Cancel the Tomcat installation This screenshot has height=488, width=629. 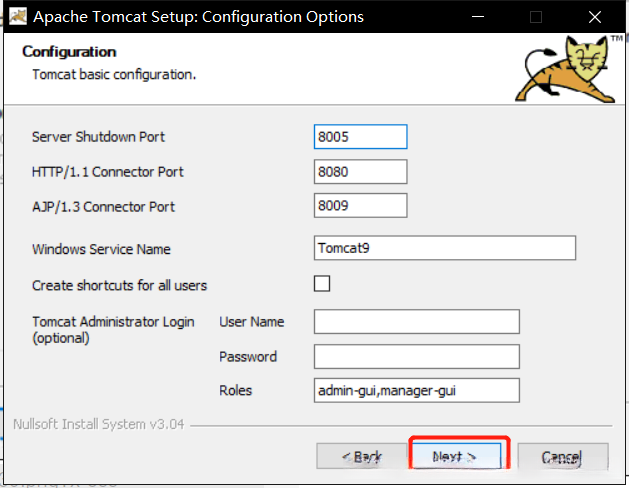(562, 456)
